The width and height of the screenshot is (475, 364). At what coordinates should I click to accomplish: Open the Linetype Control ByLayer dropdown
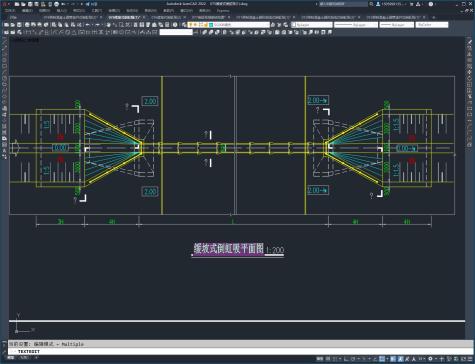pyautogui.click(x=356, y=25)
